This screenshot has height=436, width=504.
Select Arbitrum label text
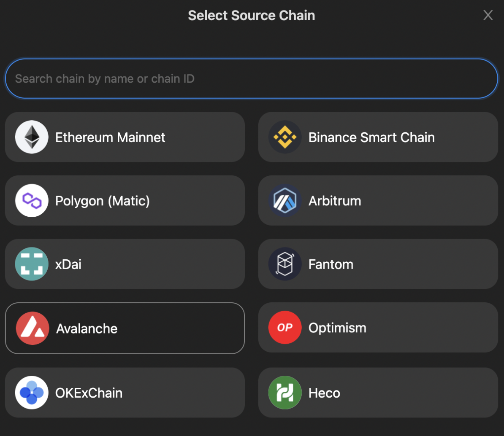[x=335, y=201]
